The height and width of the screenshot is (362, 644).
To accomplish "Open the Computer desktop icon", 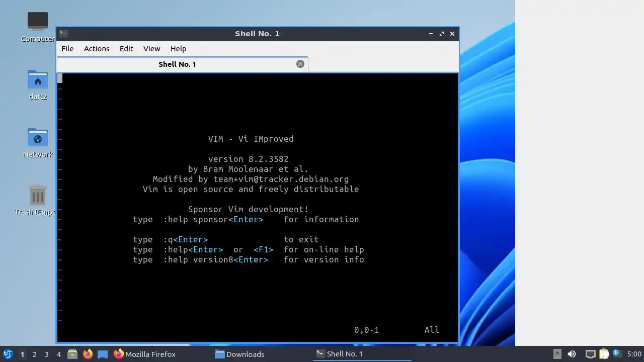I will pos(38,27).
